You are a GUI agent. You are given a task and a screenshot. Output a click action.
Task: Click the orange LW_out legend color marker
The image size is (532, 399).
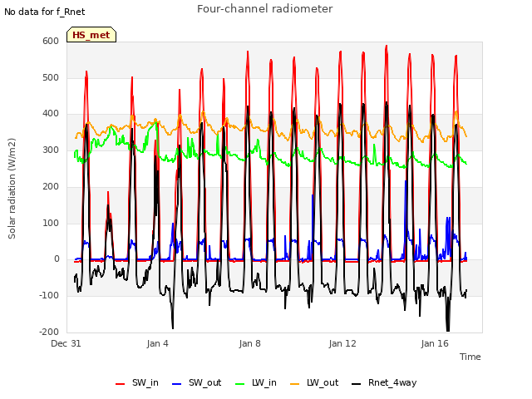point(295,384)
